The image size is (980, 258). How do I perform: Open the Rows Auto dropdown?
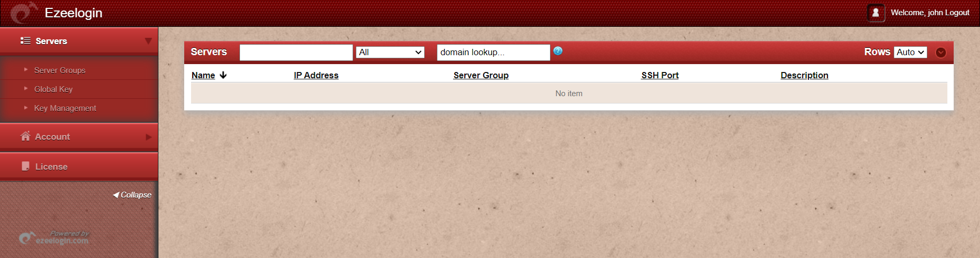pos(910,52)
